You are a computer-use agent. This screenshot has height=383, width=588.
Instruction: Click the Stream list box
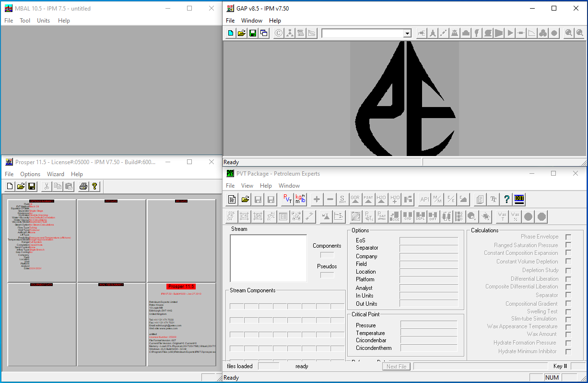tap(269, 258)
